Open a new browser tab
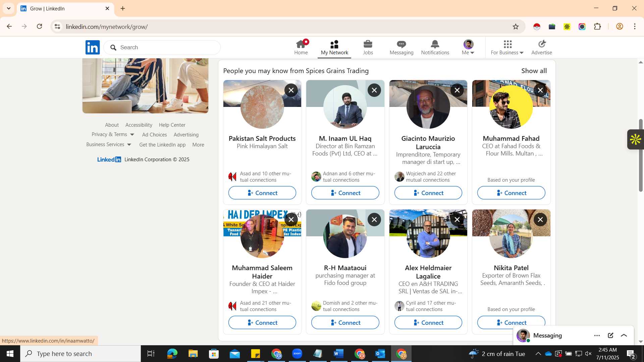 pyautogui.click(x=123, y=8)
